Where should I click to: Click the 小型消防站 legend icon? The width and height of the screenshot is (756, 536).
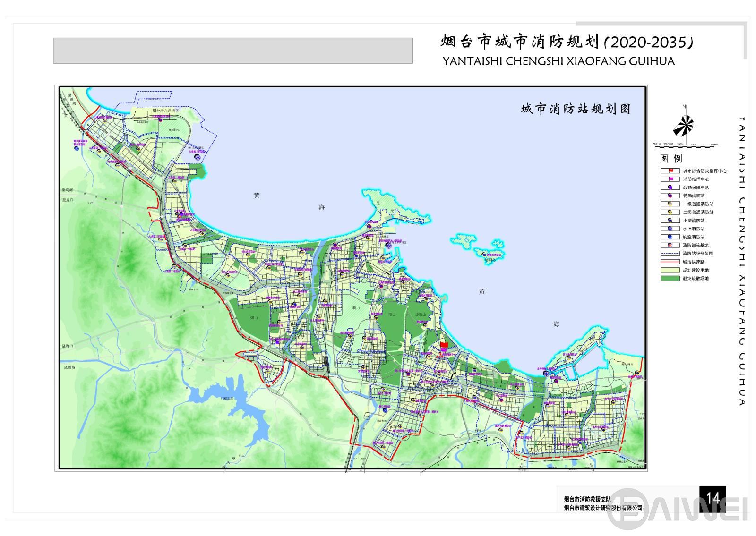tap(670, 221)
